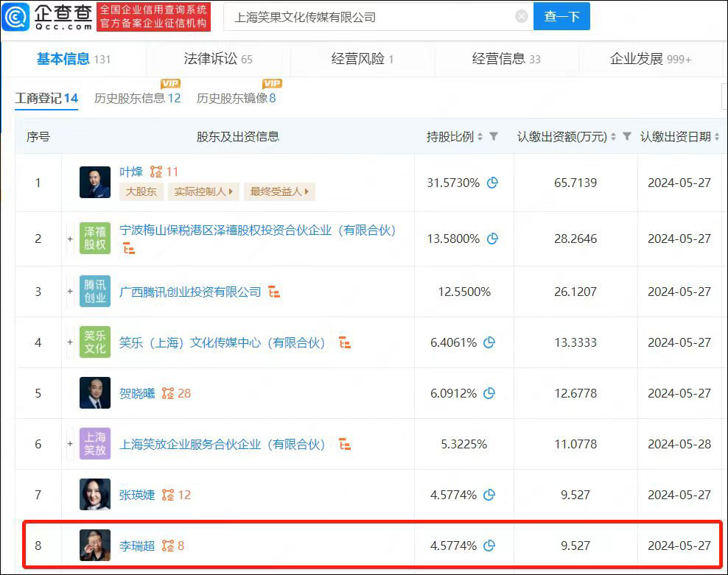Clear the search box with the X icon

[522, 17]
